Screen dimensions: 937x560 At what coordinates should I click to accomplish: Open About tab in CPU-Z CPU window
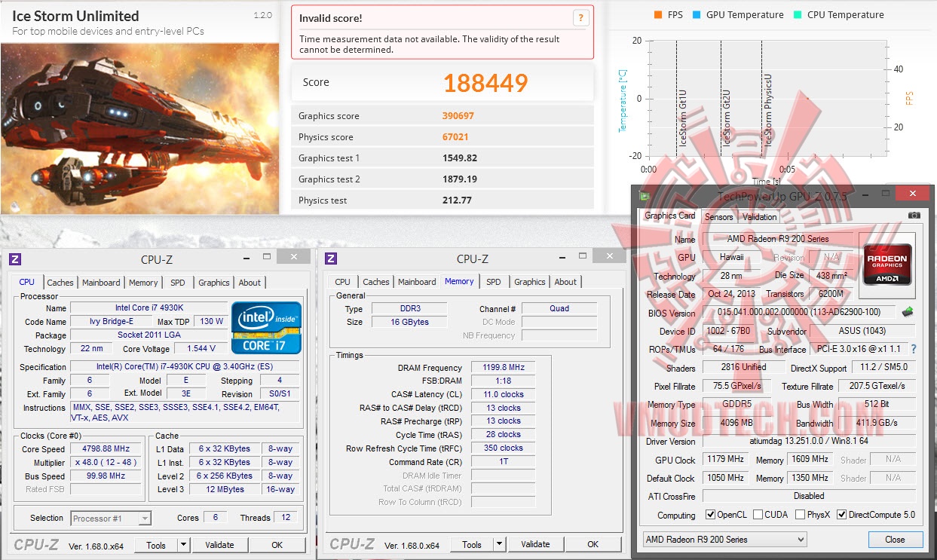point(250,283)
